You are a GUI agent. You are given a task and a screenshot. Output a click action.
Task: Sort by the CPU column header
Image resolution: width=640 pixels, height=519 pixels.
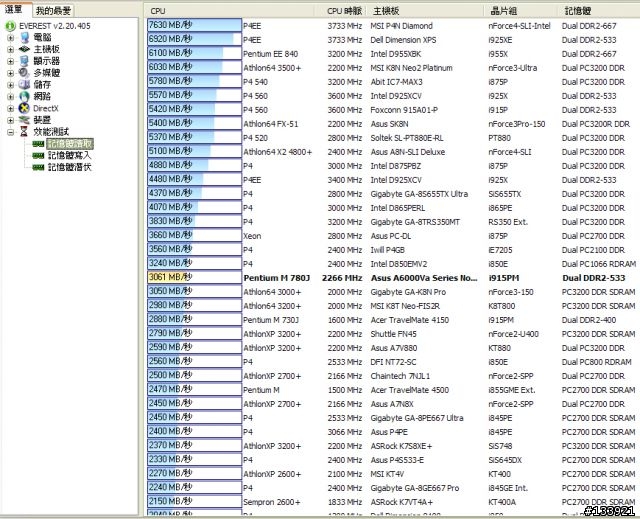pyautogui.click(x=231, y=11)
